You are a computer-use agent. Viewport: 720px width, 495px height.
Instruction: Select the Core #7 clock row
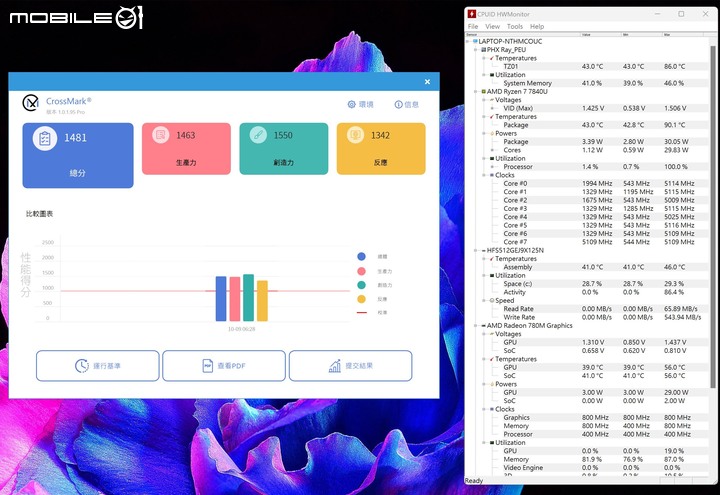[587, 242]
